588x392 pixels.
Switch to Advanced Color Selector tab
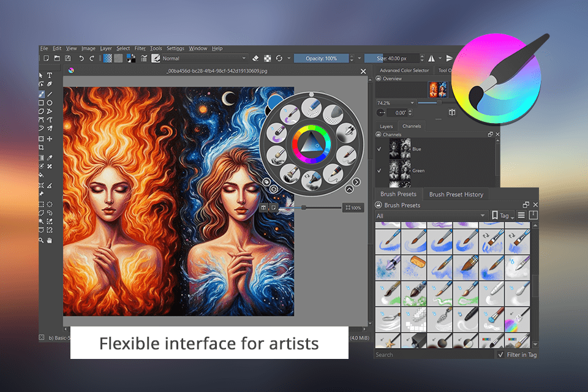[x=404, y=70]
